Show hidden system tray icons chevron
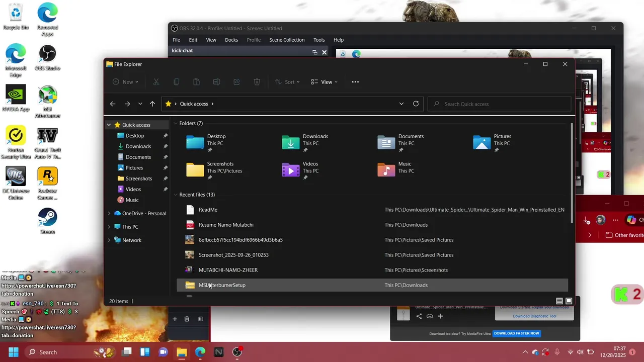Viewport: 644px width, 362px height. [525, 352]
